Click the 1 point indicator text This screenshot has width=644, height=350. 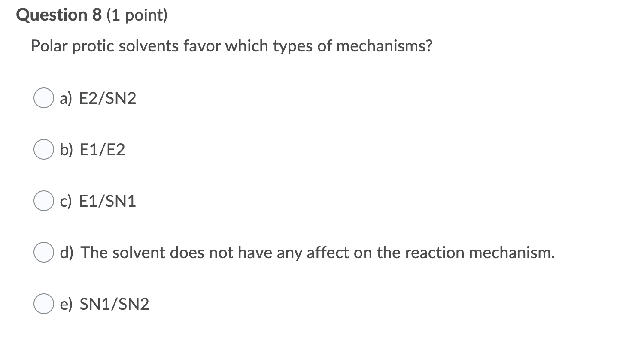tap(136, 15)
